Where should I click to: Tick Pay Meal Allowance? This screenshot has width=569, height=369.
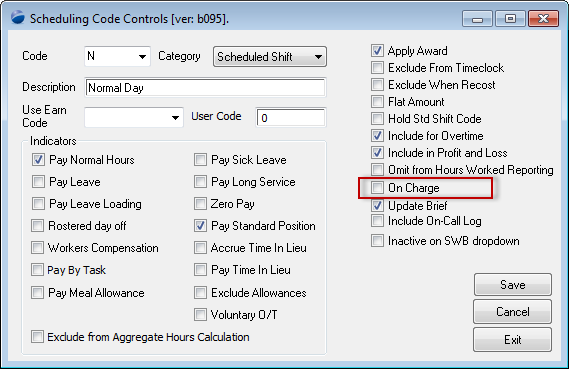(x=37, y=292)
